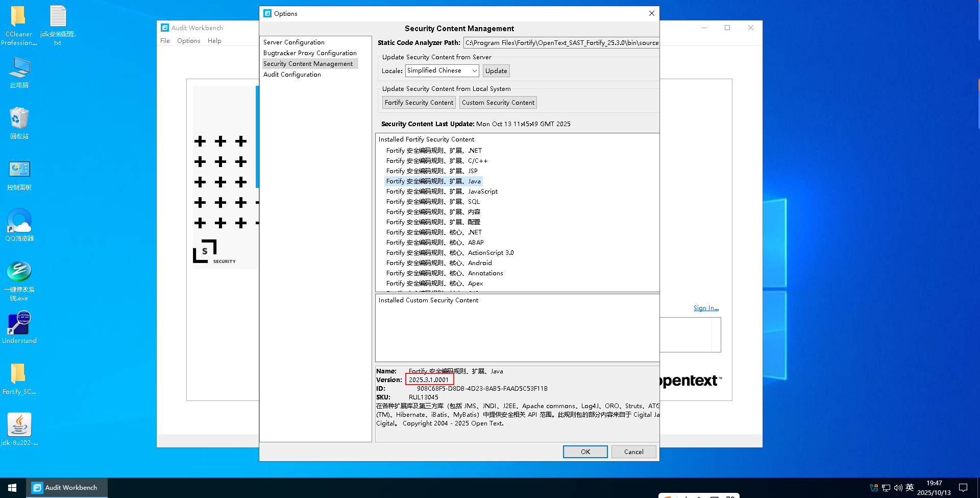Select the JavaScript extended rules entry
980x498 pixels.
click(442, 192)
